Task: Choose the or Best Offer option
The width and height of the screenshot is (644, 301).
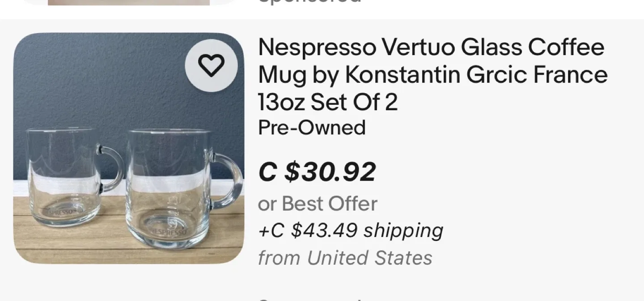Action: (318, 203)
